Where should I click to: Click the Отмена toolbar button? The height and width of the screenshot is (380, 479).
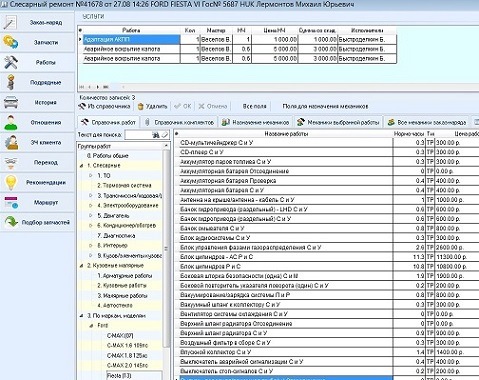coord(213,106)
